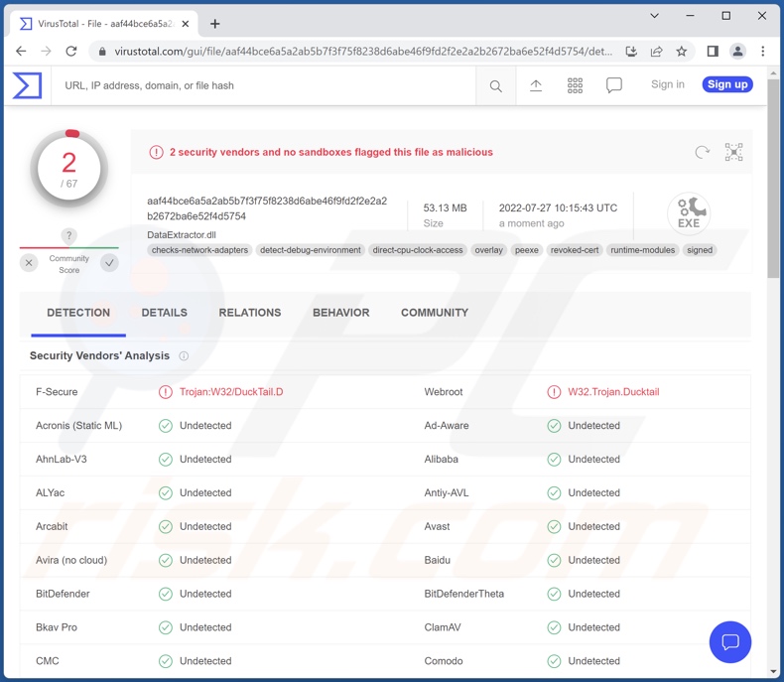The width and height of the screenshot is (784, 682).
Task: Toggle the browser side panel icon
Action: tap(713, 51)
